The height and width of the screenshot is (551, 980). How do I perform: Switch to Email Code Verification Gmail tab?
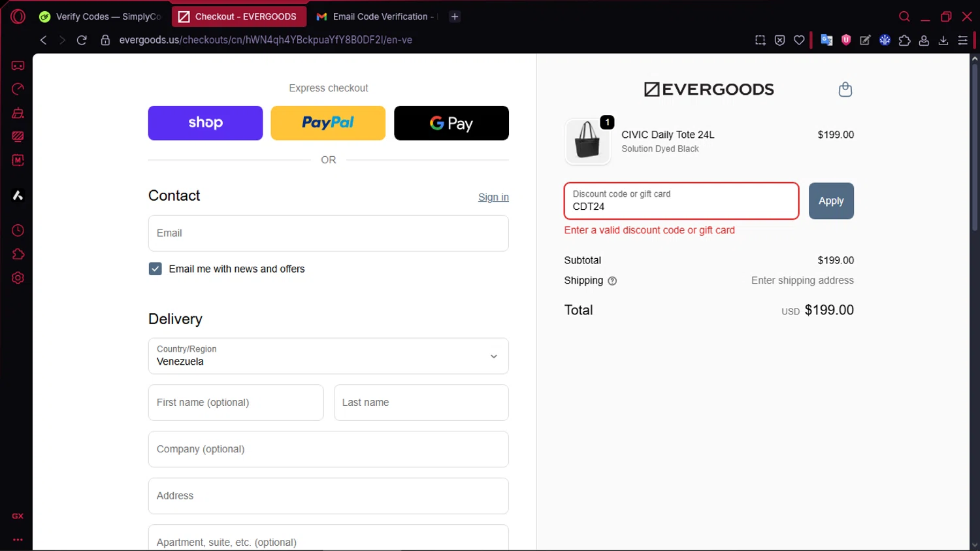376,16
